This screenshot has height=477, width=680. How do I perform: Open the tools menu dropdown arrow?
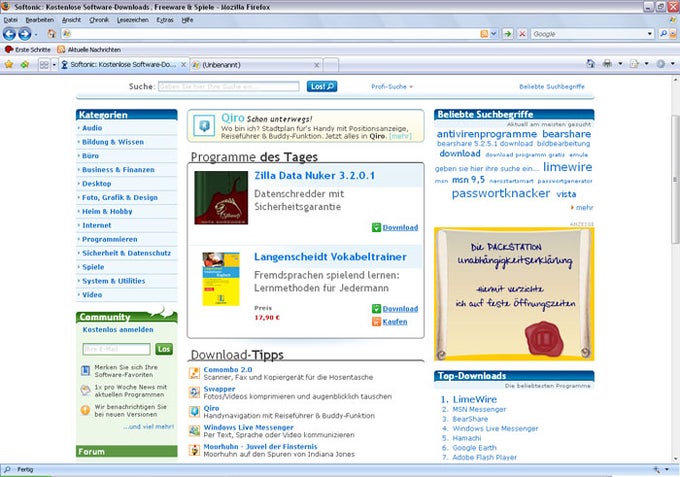coord(673,64)
